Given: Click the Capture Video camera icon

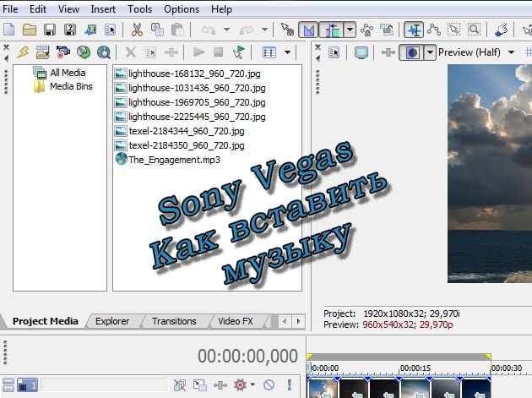Looking at the screenshot, I should 62,52.
